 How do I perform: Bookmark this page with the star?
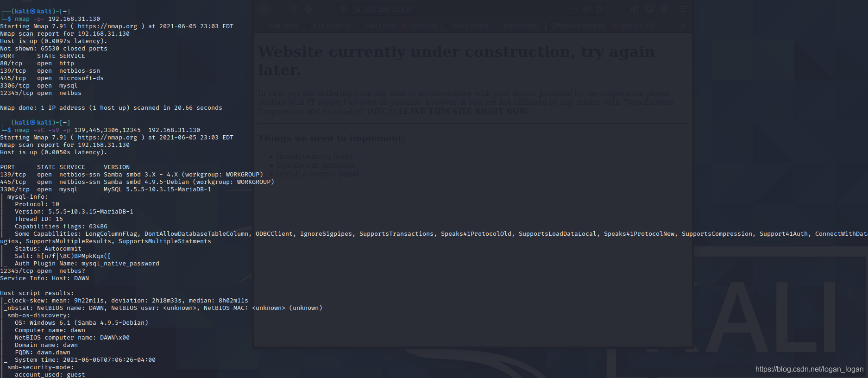tap(599, 9)
